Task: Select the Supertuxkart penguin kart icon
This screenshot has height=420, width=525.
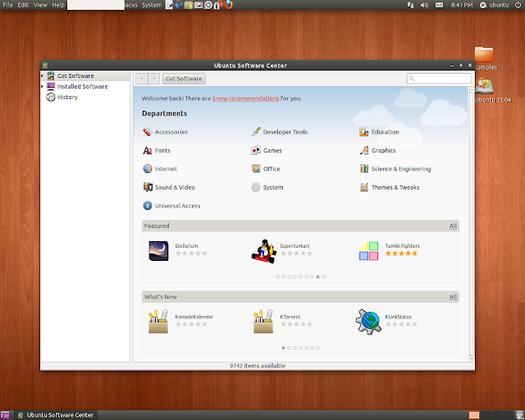Action: coord(264,251)
